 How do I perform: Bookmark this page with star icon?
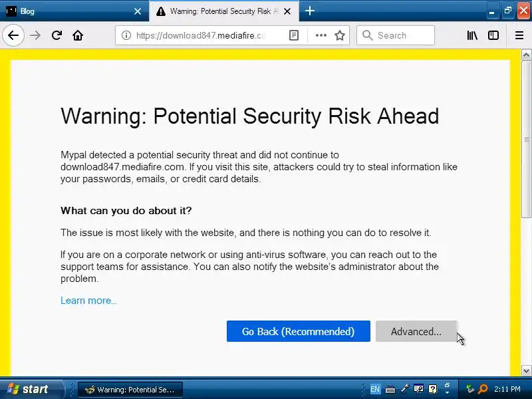point(340,35)
